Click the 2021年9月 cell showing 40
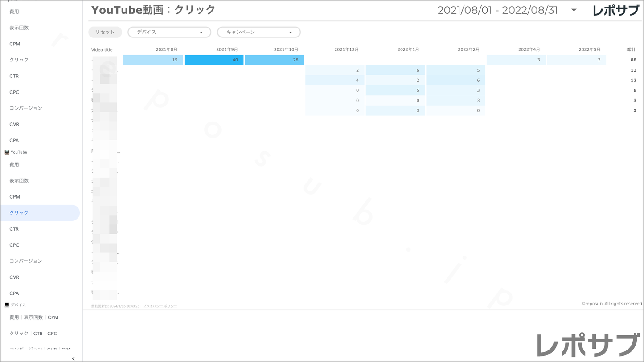 pyautogui.click(x=214, y=60)
